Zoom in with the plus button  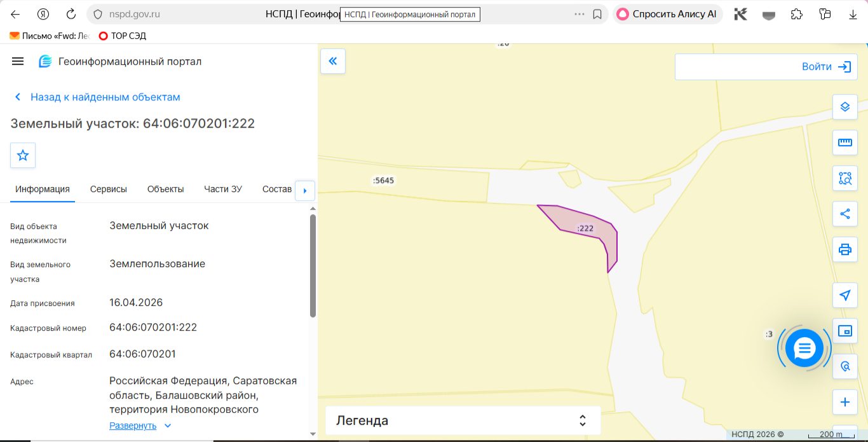[844, 402]
